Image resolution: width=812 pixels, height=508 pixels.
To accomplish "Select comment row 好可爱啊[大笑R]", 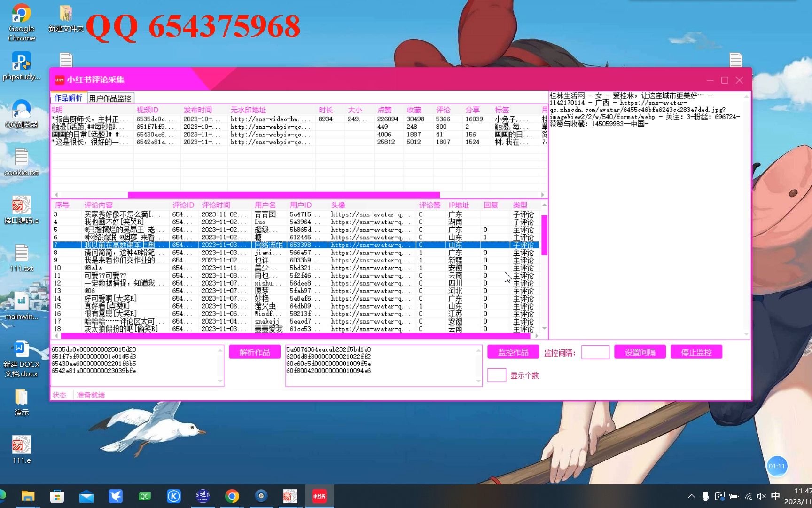I will click(x=295, y=298).
